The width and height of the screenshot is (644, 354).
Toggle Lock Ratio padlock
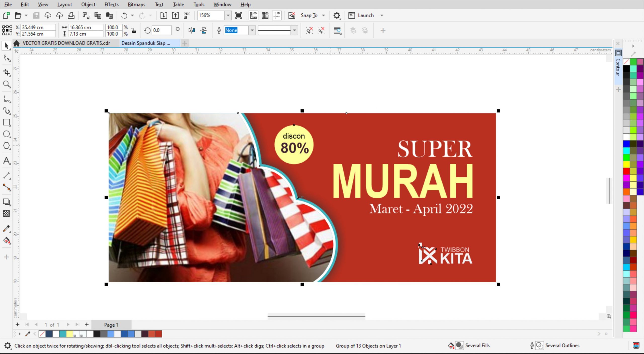134,30
